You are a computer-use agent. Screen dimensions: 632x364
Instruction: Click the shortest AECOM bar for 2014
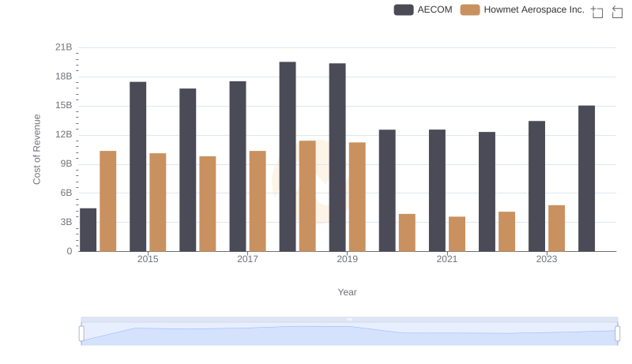[x=88, y=230]
